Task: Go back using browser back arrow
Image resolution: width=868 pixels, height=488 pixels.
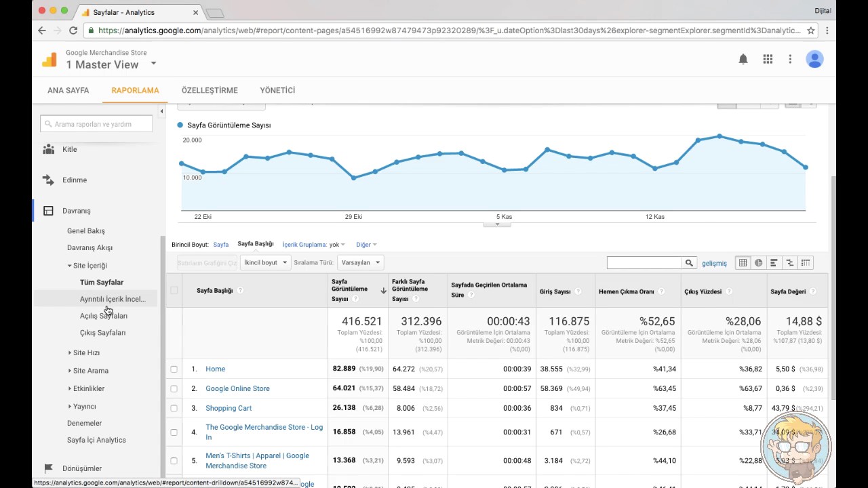Action: (x=42, y=30)
